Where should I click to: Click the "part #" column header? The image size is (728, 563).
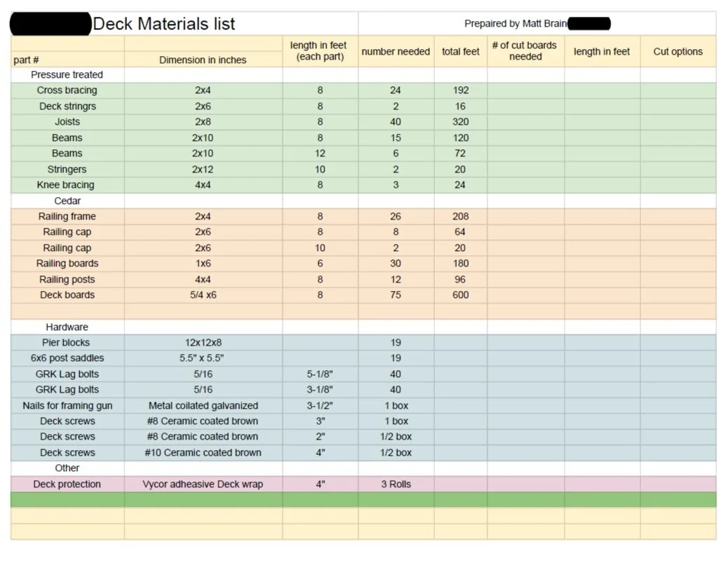(x=26, y=60)
